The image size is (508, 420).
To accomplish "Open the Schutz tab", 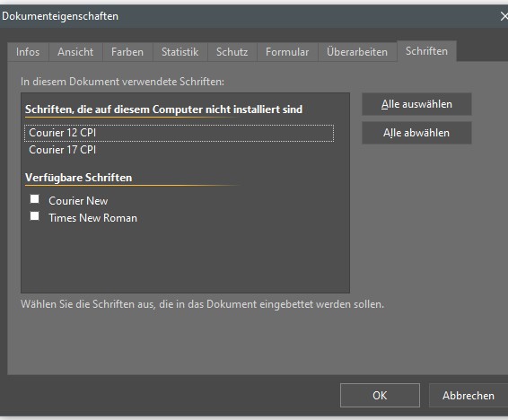I will [x=232, y=52].
